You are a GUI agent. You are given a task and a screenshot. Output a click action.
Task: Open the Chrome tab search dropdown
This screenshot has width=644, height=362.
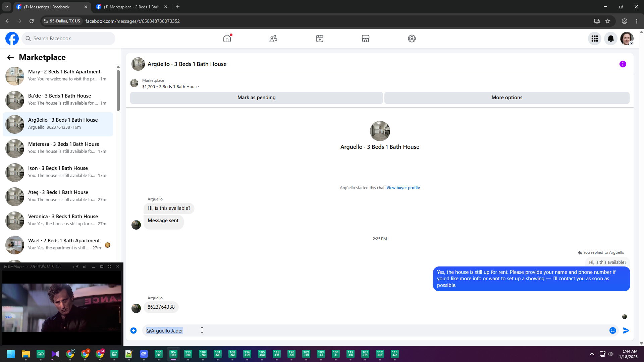6,7
